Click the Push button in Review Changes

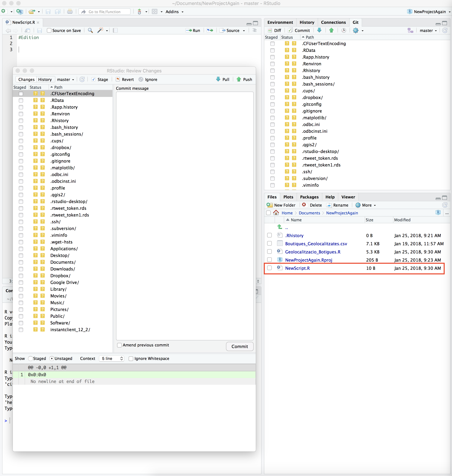pos(244,79)
